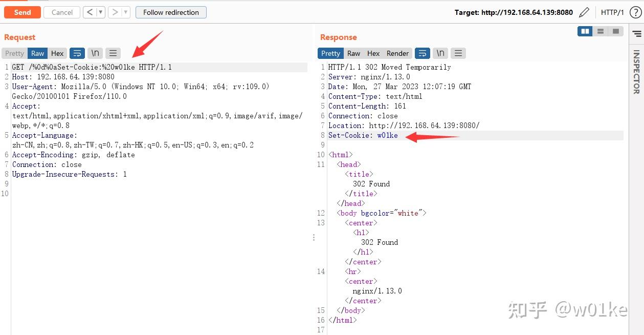644x335 pixels.
Task: Toggle non-printable characters in the Response pane
Action: click(440, 53)
